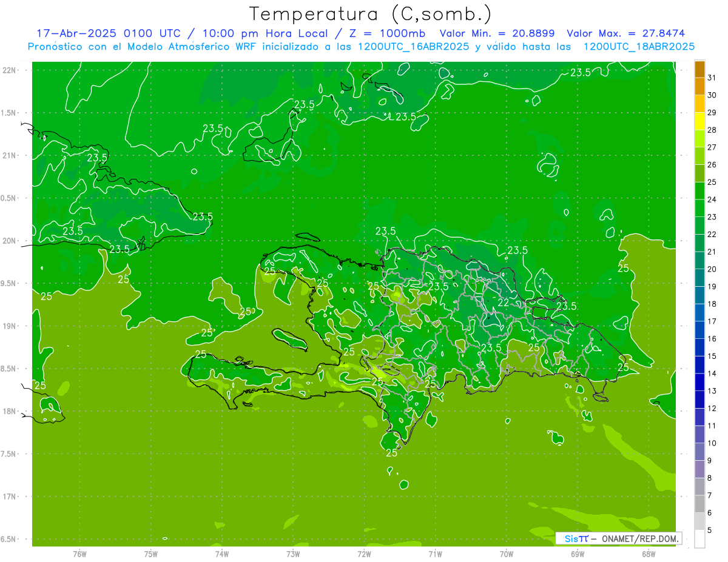Click the '72W' longitude axis label

pos(364,554)
